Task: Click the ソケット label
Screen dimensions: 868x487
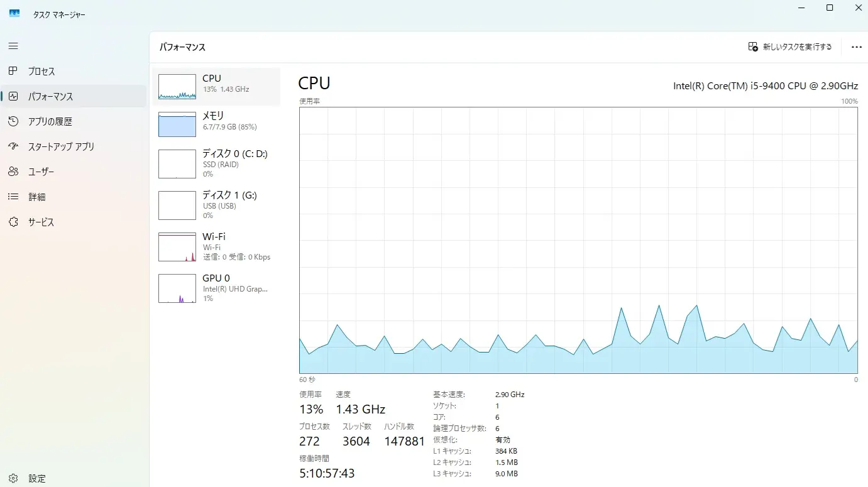Action: pos(445,406)
